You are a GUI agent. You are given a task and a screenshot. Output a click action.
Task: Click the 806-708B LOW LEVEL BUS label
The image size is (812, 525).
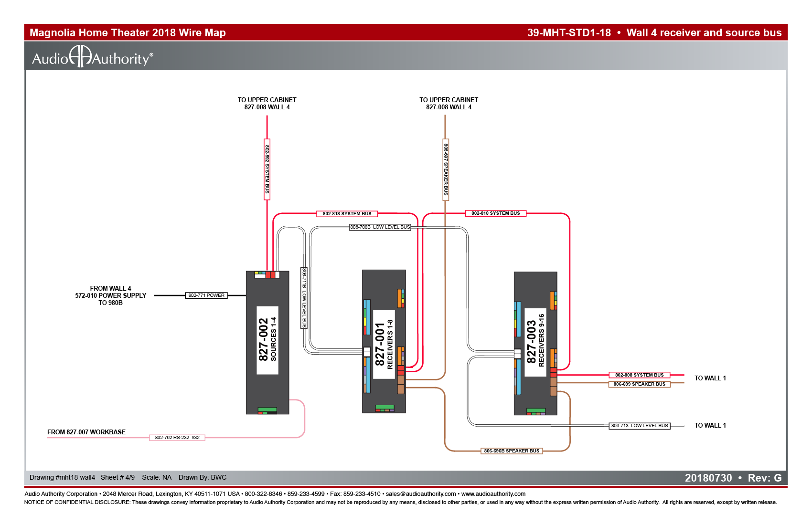pos(380,227)
